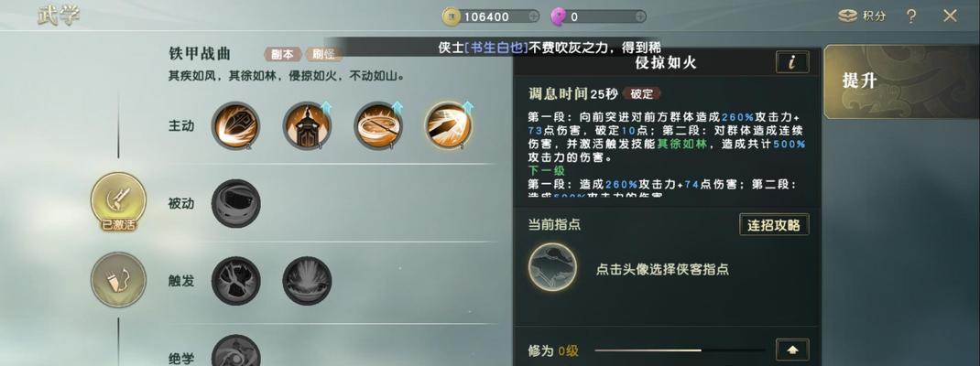980x366 pixels.
Task: Add purple currency with its plus button
Action: [x=639, y=16]
